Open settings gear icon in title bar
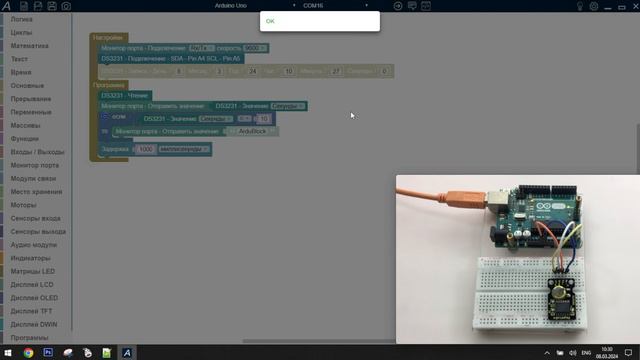This screenshot has height=360, width=640. (x=594, y=6)
